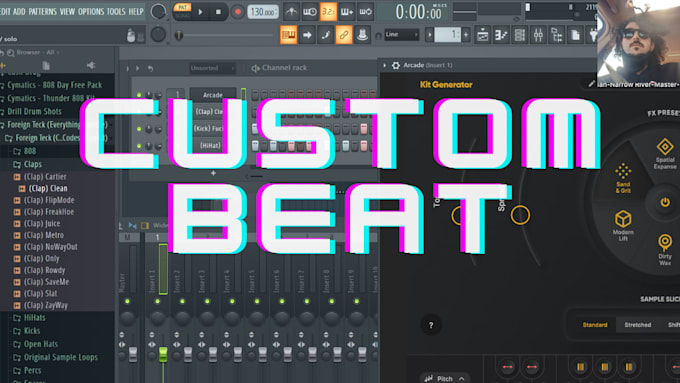Open the Browser view tree icon
680x383 pixels.
[557, 35]
